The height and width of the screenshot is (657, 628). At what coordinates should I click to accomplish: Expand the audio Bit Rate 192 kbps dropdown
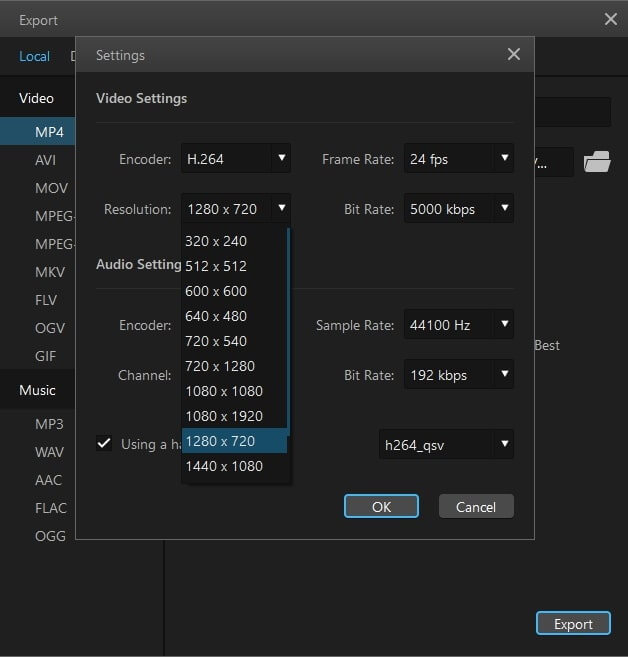coord(459,374)
